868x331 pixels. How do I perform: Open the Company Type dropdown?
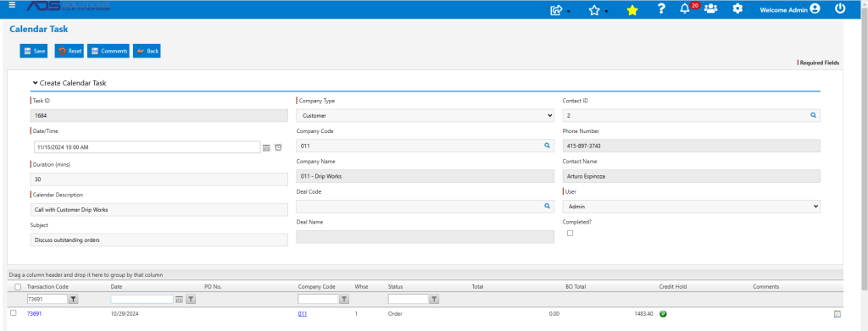426,115
